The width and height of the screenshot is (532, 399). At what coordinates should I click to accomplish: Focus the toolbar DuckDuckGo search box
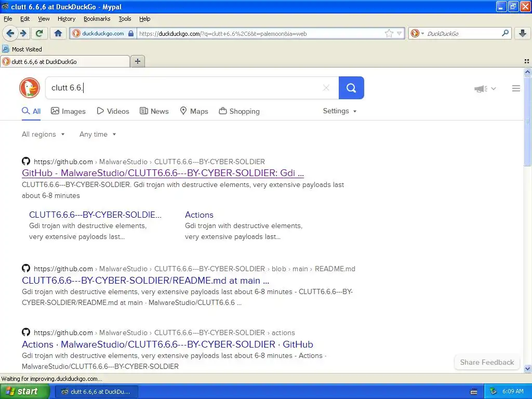tap(463, 34)
